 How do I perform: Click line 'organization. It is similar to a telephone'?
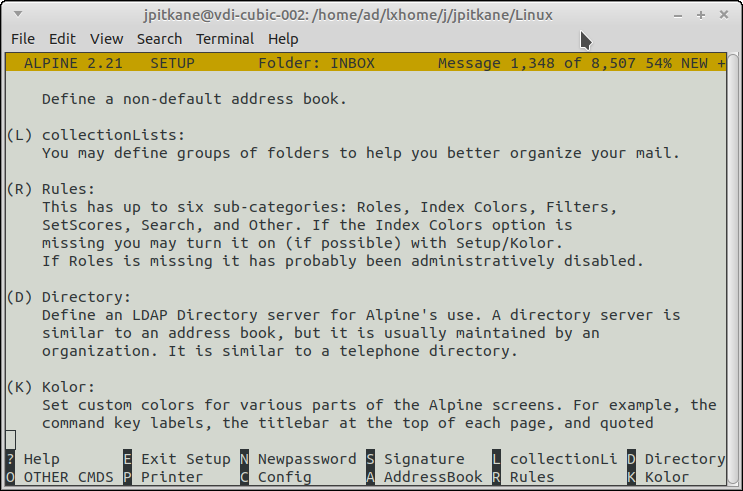point(280,351)
